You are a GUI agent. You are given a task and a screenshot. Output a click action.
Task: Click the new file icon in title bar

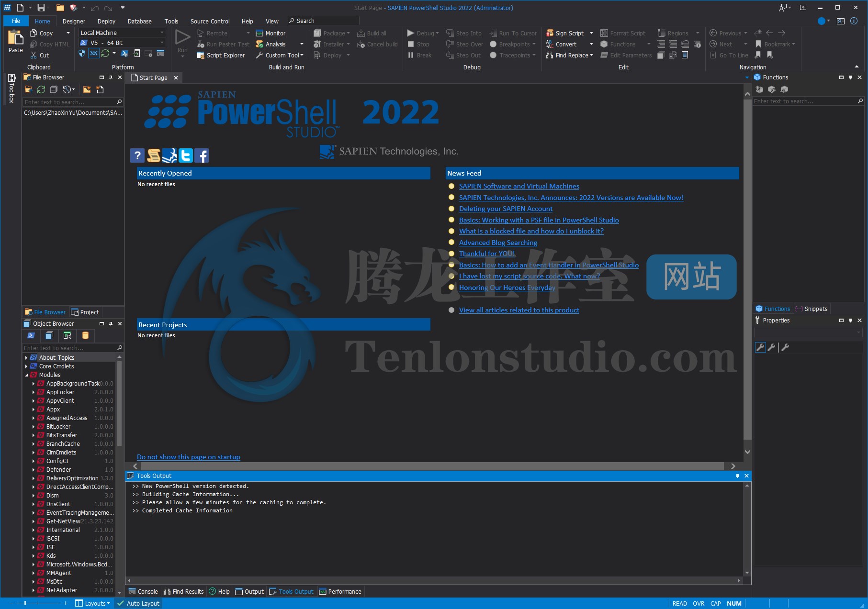coord(20,8)
